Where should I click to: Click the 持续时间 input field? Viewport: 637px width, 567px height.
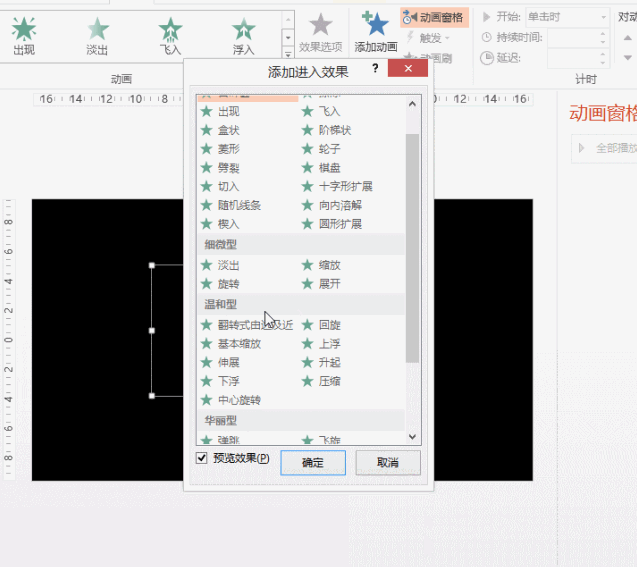(573, 38)
